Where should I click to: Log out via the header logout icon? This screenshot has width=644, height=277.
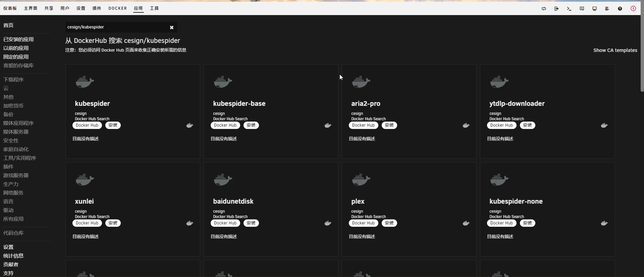coord(556,9)
